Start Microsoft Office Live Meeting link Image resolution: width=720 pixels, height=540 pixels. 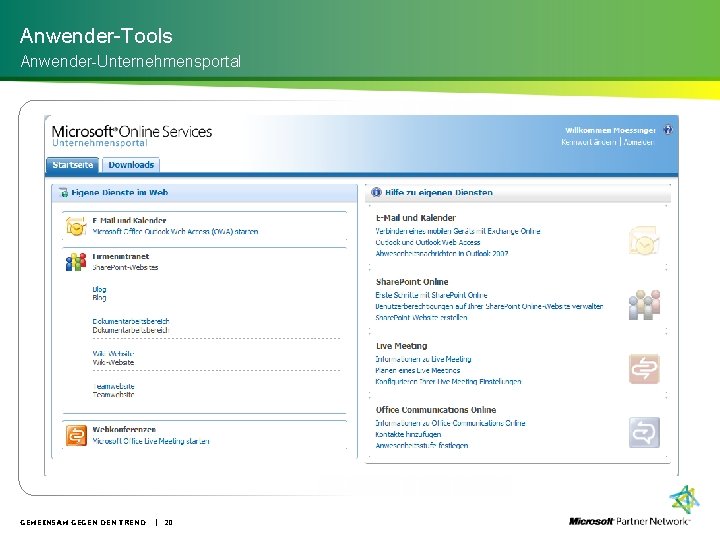coord(151,441)
